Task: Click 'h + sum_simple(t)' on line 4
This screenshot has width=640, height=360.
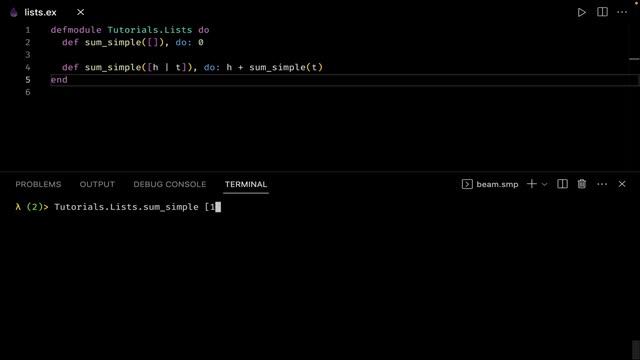Action: click(x=274, y=67)
